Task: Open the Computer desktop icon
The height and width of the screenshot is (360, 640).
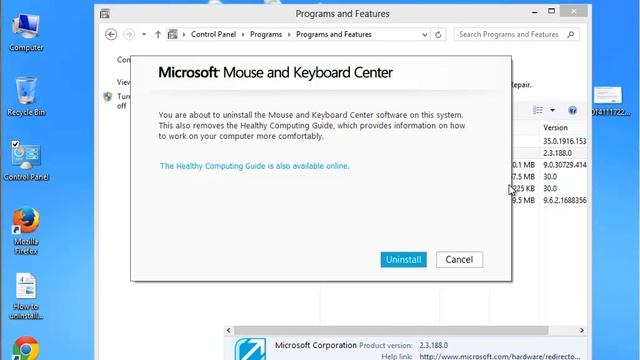Action: tap(26, 32)
